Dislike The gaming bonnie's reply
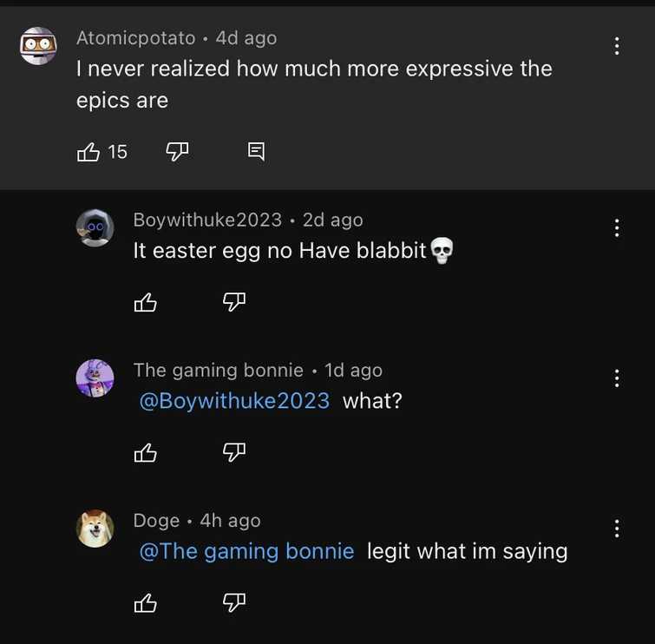655x644 pixels. click(234, 452)
